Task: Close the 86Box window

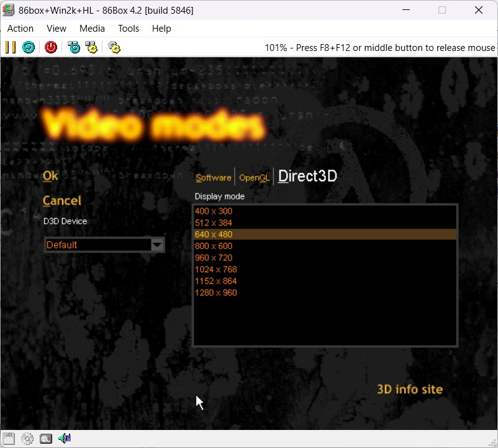Action: click(x=479, y=10)
